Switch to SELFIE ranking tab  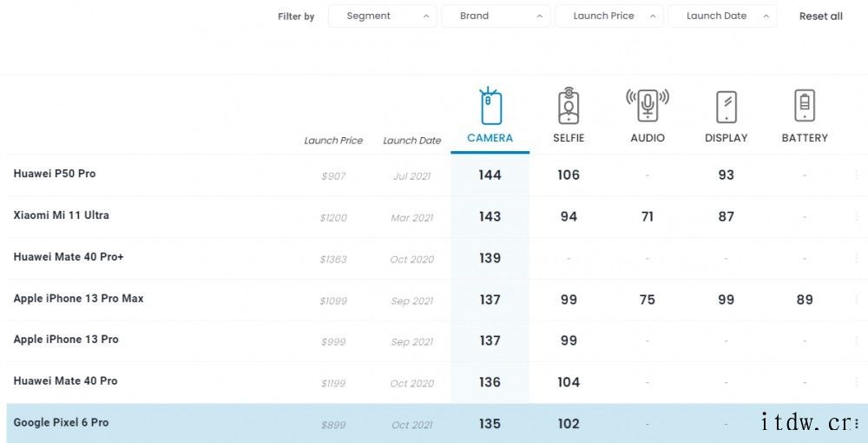pos(569,138)
